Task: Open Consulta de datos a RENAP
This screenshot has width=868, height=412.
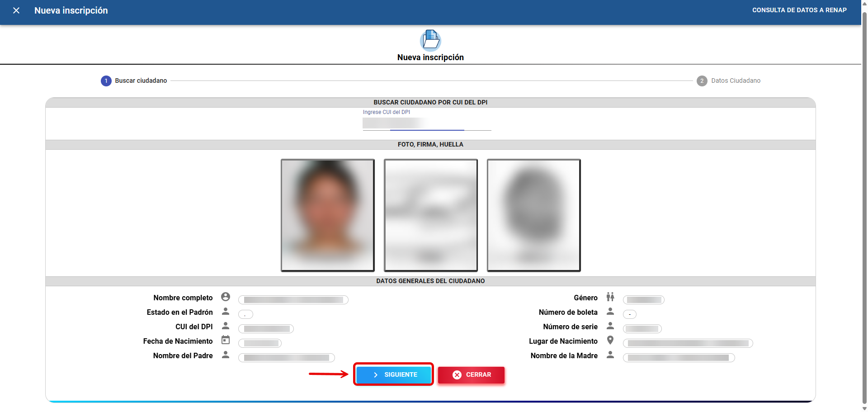Action: pos(799,10)
